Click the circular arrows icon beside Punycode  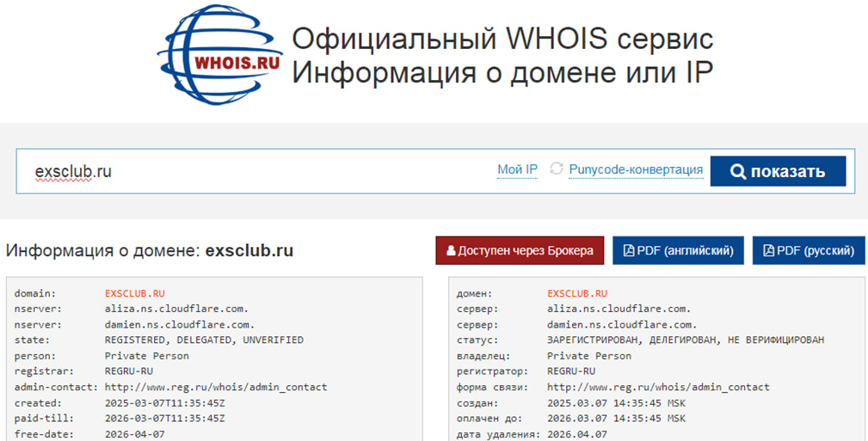point(557,169)
